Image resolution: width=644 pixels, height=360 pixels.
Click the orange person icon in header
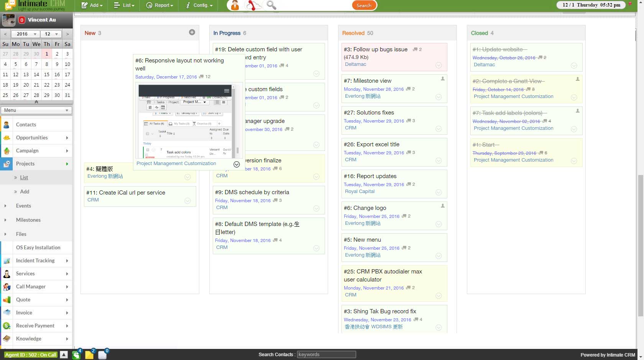(x=235, y=5)
